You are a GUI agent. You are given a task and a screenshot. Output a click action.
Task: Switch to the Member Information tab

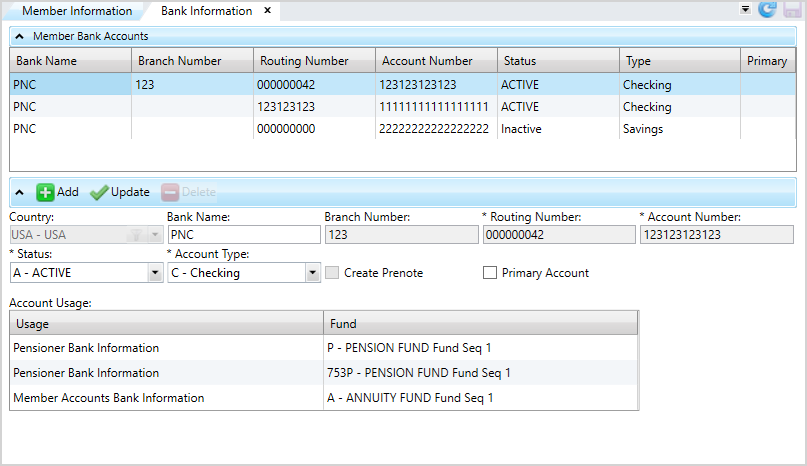point(77,11)
